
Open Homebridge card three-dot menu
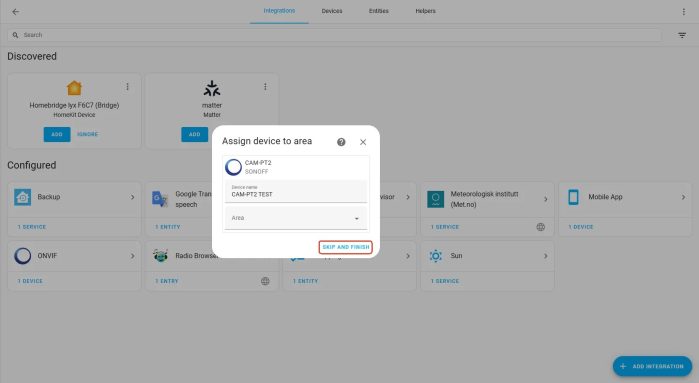coord(127,86)
